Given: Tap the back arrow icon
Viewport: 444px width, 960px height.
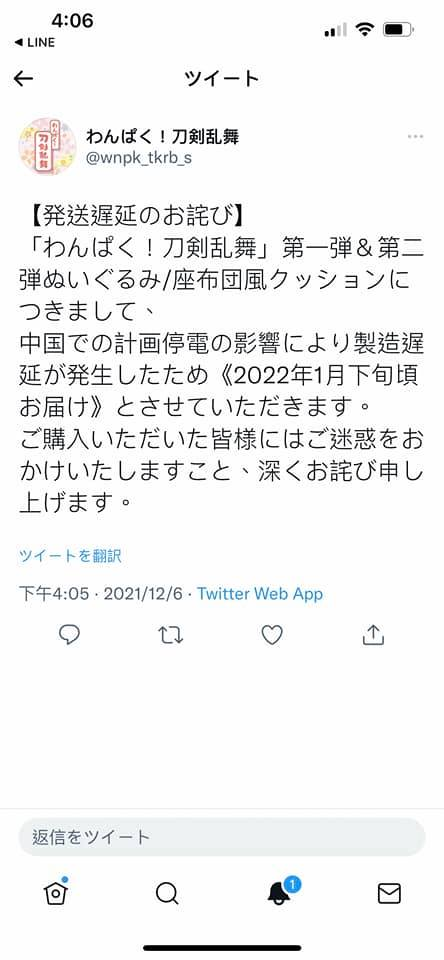Looking at the screenshot, I should 23,78.
